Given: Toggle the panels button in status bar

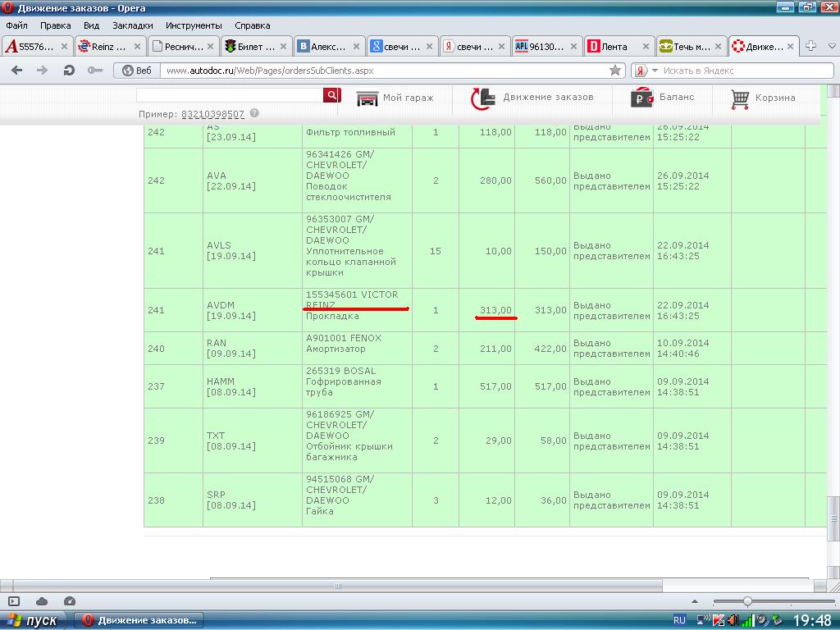Looking at the screenshot, I should coord(14,601).
